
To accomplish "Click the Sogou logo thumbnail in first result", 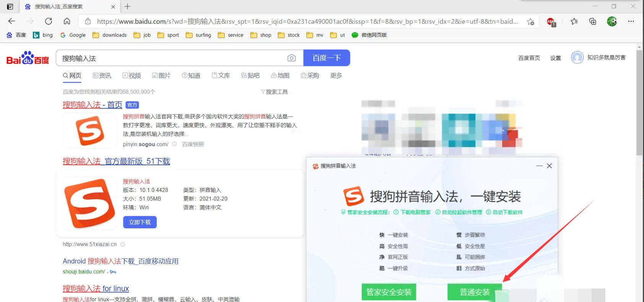I will [90, 131].
